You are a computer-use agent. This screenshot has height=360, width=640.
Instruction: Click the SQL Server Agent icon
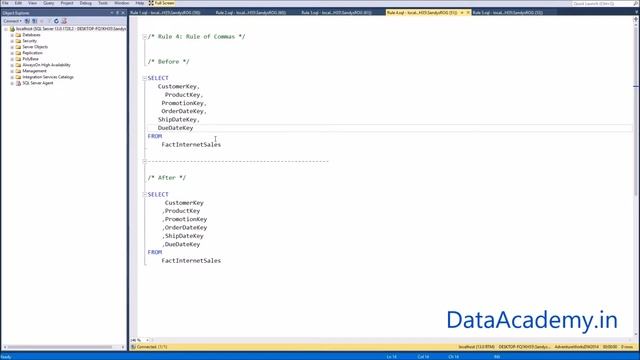[x=18, y=83]
